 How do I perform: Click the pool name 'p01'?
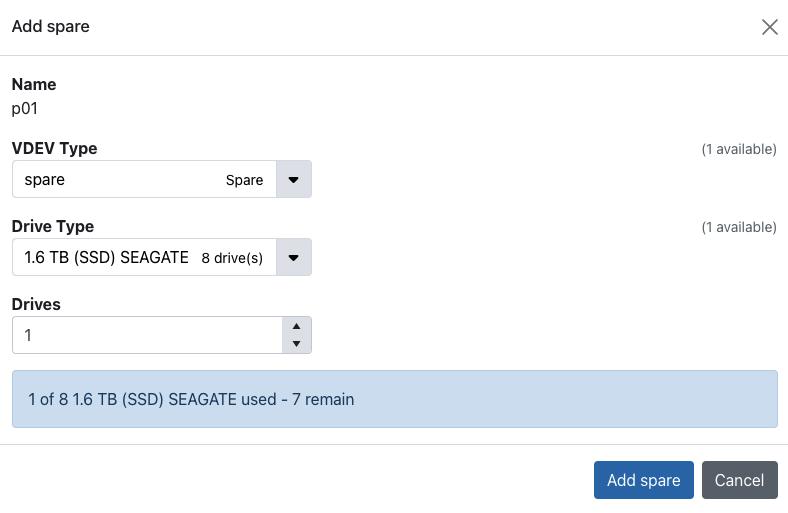click(x=25, y=108)
